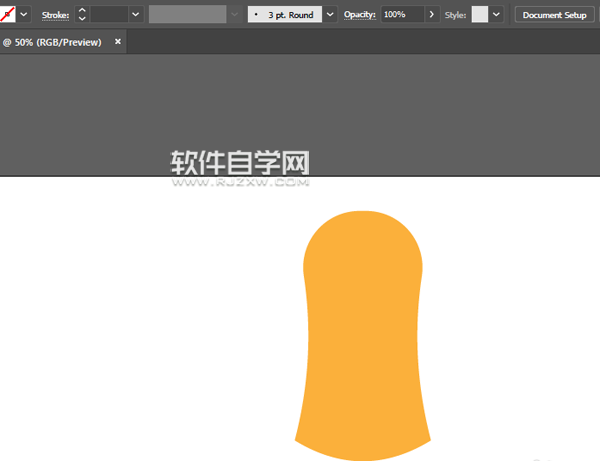Viewport: 600px width, 461px height.
Task: Click the graphic Style swatch
Action: click(480, 15)
